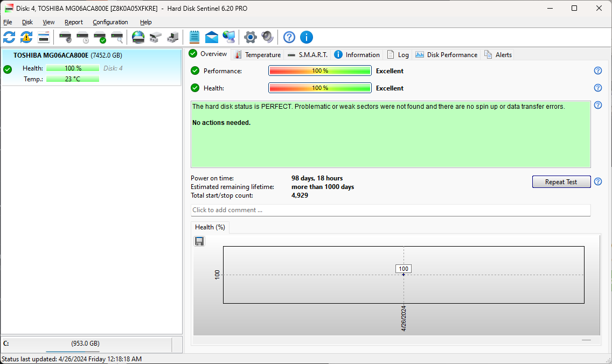Click the Performance 100 % gradient bar
Image resolution: width=612 pixels, height=364 pixels.
[x=319, y=71]
